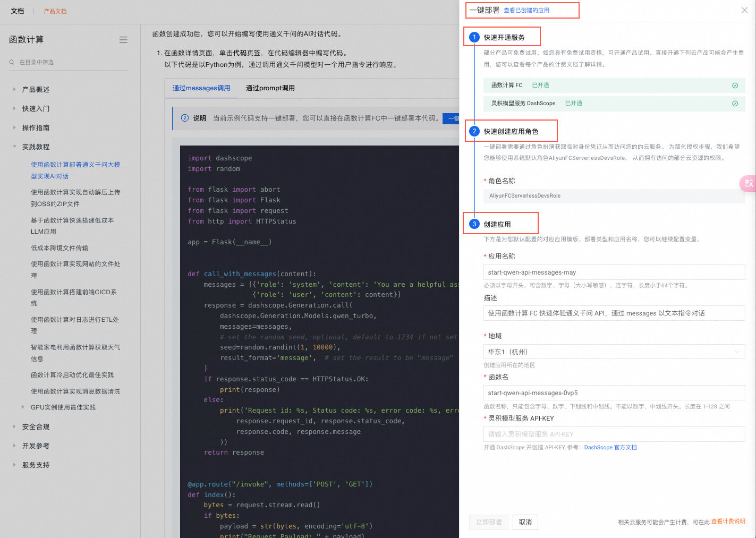Click the 说明 info icon in the note
This screenshot has height=538, width=756.
click(x=185, y=118)
